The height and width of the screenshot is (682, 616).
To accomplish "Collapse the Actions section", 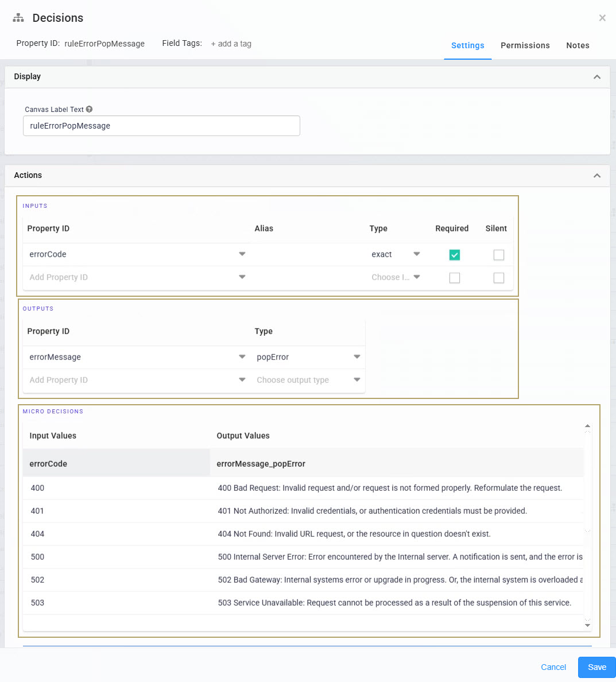I will pyautogui.click(x=596, y=175).
